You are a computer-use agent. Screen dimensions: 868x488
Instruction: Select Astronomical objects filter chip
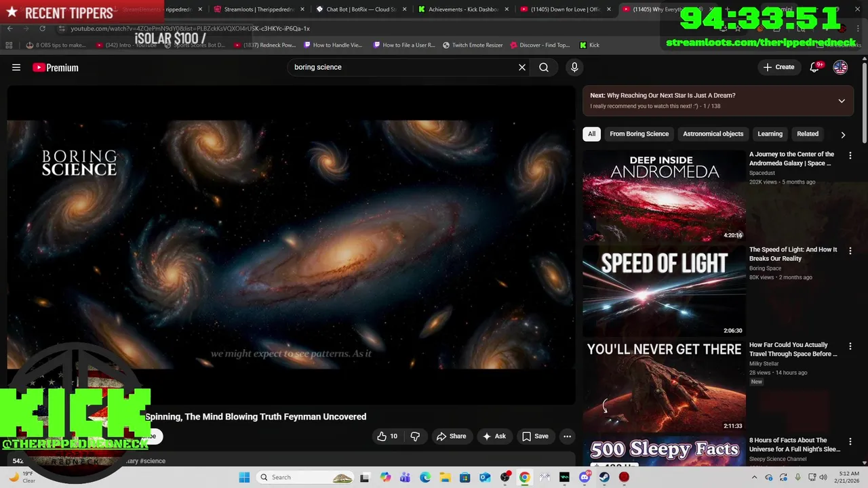713,134
